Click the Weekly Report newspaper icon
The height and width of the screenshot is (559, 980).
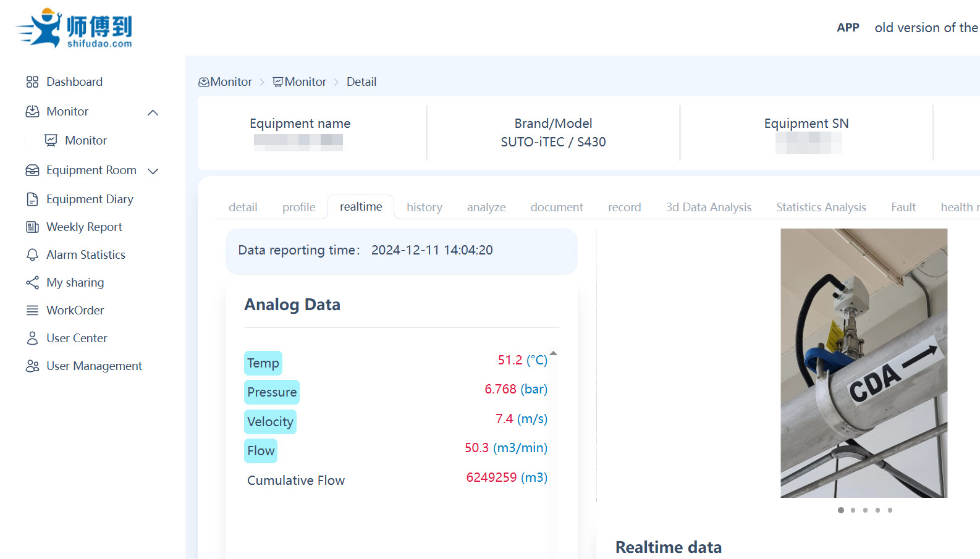32,227
